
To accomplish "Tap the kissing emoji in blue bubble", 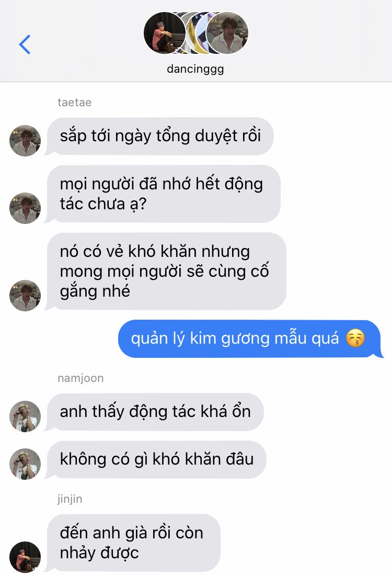I will [x=355, y=338].
